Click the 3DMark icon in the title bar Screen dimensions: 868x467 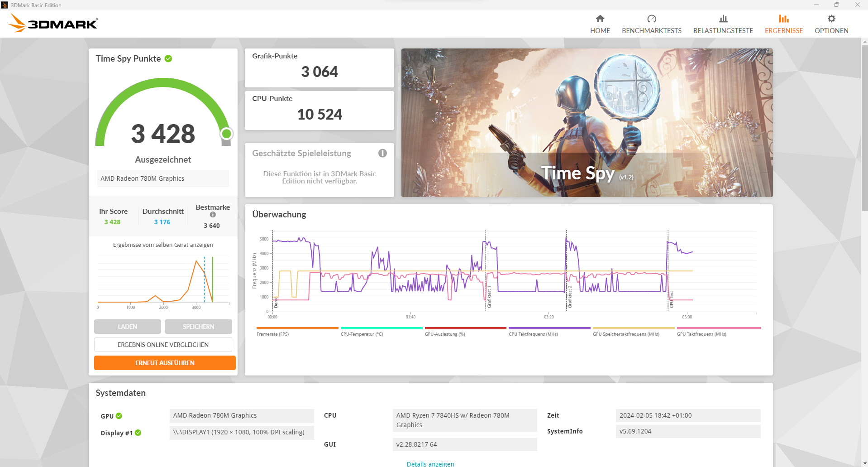pos(5,5)
